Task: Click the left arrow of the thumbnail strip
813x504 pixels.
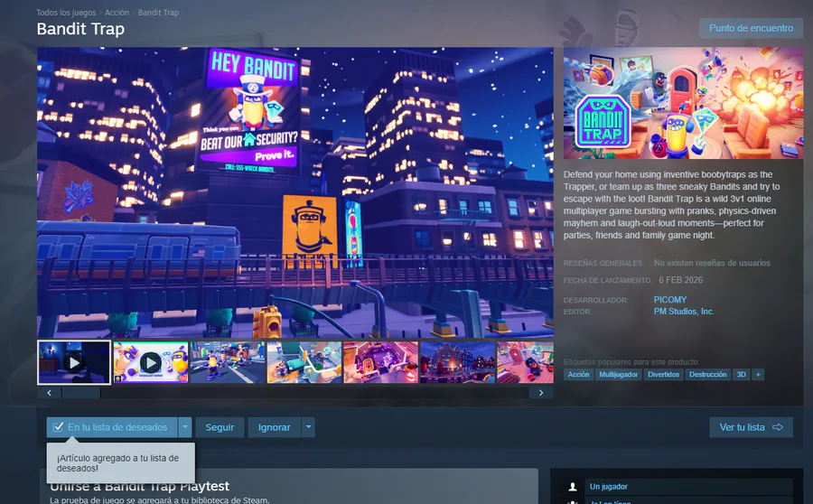Action: coord(50,393)
